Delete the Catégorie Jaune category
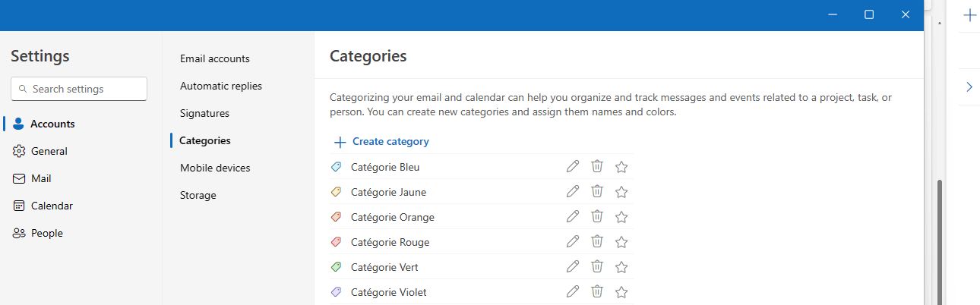The height and width of the screenshot is (305, 980). 597,192
